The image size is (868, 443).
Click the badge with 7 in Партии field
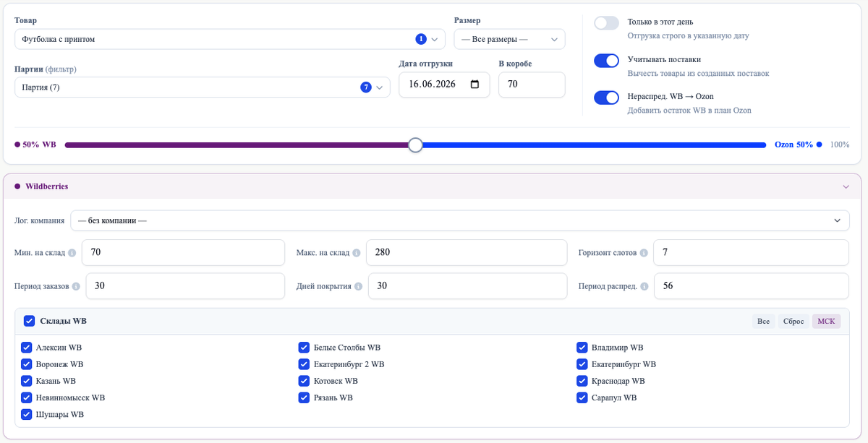pos(366,87)
